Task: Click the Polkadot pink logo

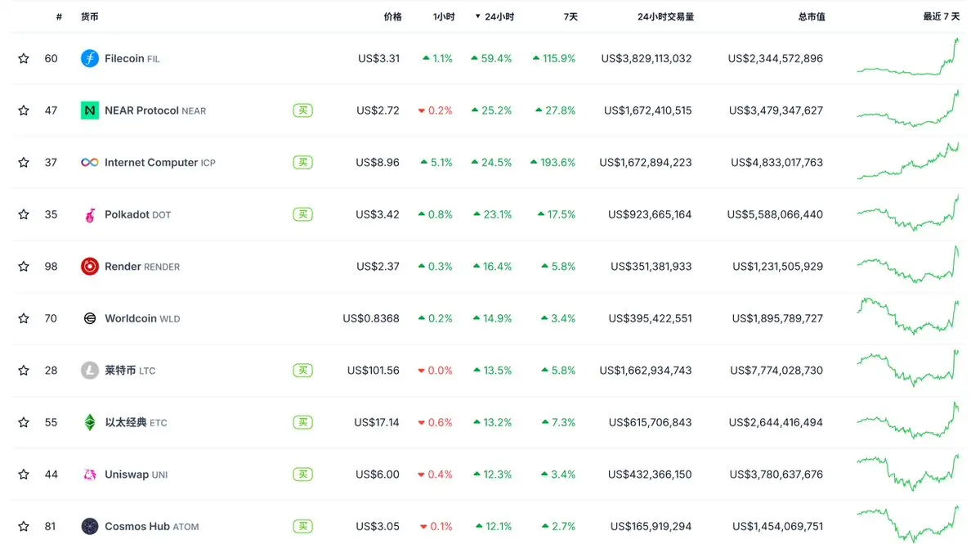Action: [x=90, y=214]
